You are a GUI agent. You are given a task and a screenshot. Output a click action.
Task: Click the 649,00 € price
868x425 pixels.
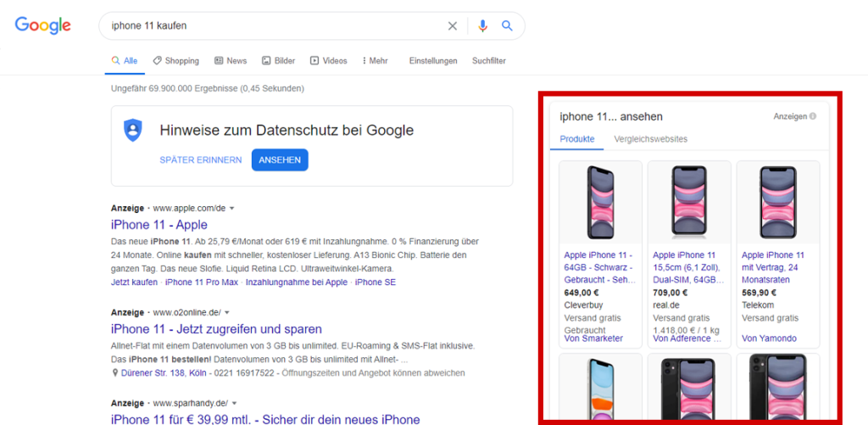(581, 294)
